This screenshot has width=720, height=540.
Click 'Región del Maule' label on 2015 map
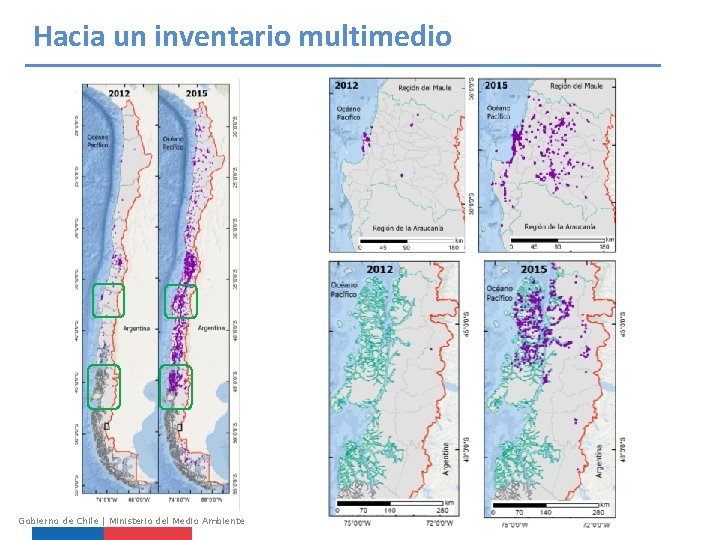coord(576,86)
